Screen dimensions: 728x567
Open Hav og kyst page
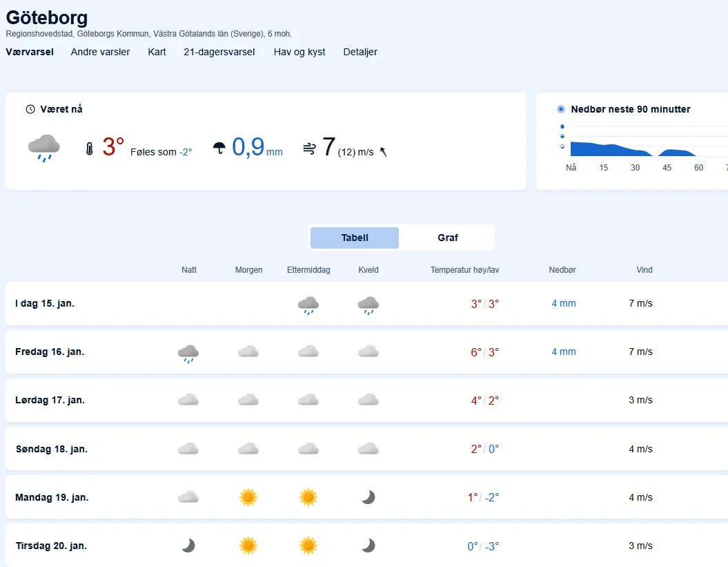coord(299,52)
